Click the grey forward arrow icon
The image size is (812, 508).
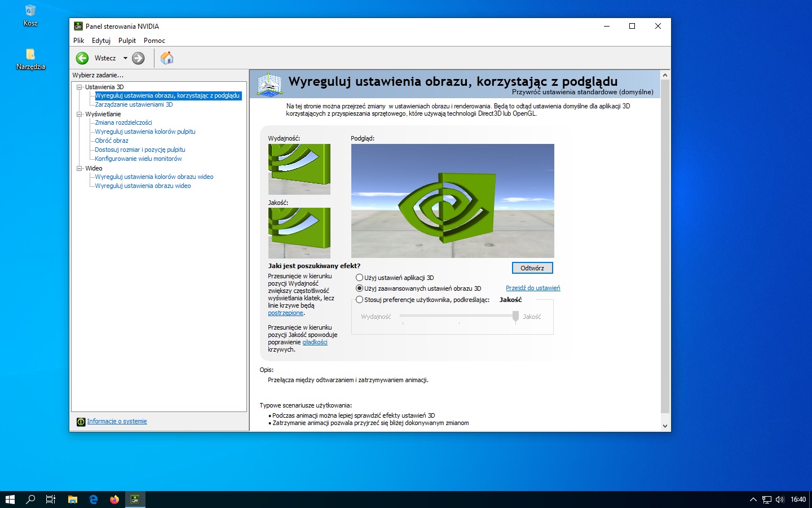(x=138, y=58)
